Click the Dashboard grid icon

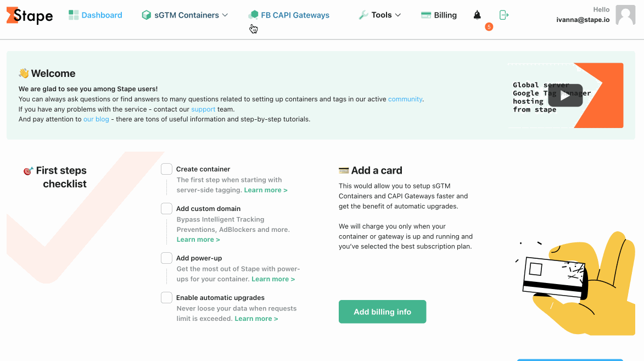[x=74, y=15]
